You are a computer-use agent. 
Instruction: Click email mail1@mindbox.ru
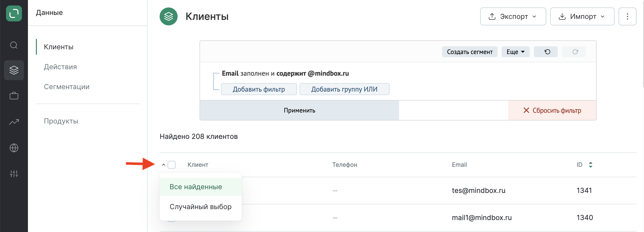[481, 218]
